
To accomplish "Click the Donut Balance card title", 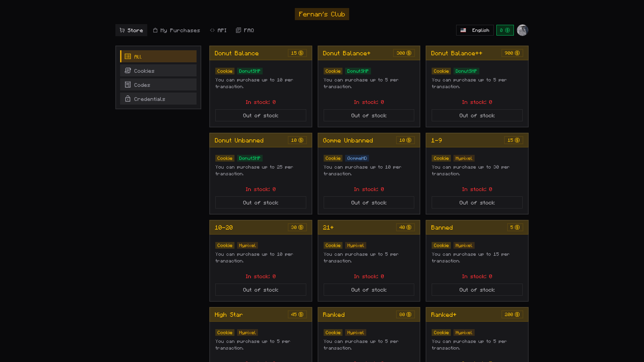I will (x=236, y=53).
